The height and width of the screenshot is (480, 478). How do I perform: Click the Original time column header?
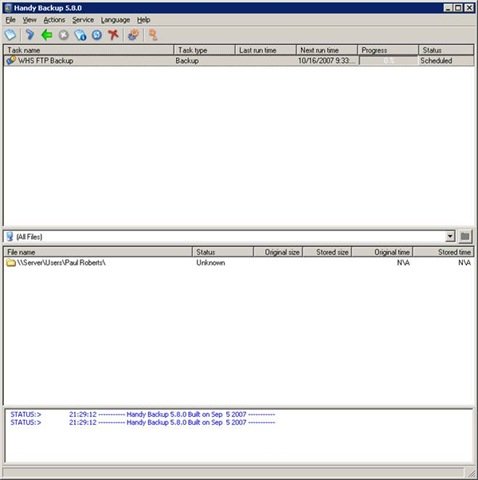(x=382, y=252)
